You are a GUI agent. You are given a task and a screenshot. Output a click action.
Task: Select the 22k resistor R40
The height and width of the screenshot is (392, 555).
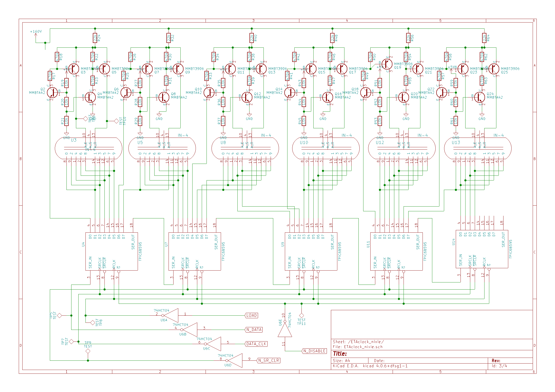click(252, 38)
